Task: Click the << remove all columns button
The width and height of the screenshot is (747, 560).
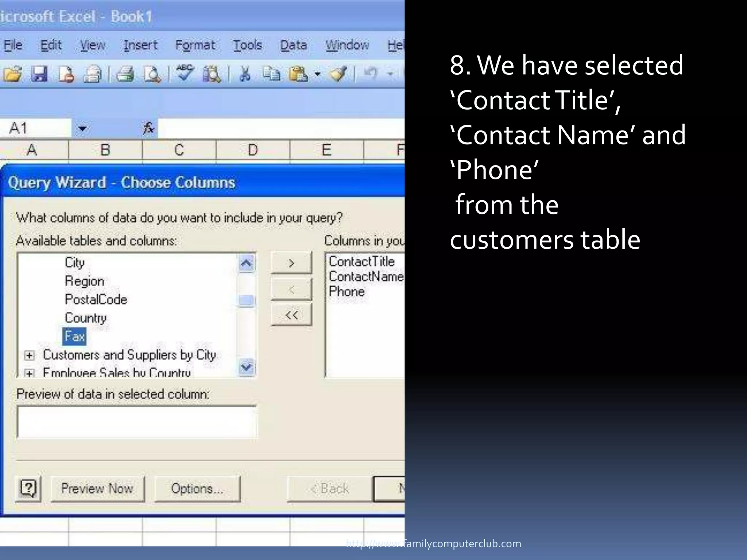Action: pyautogui.click(x=291, y=315)
